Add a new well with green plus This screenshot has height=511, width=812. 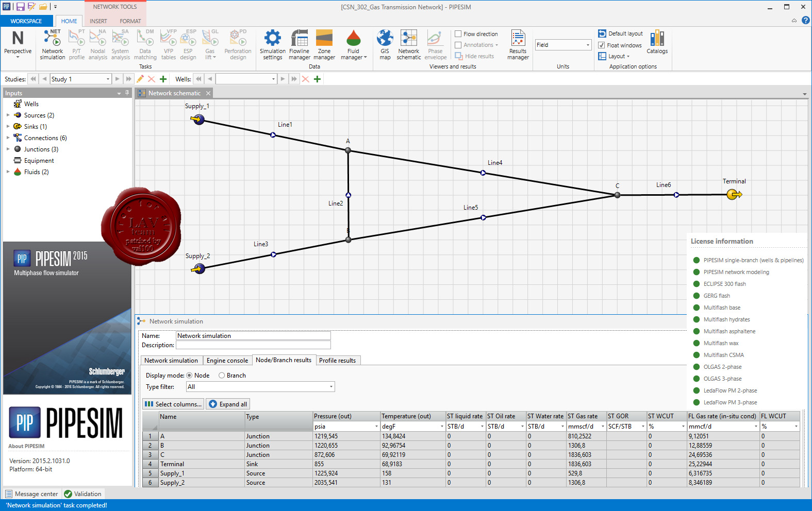tap(317, 79)
